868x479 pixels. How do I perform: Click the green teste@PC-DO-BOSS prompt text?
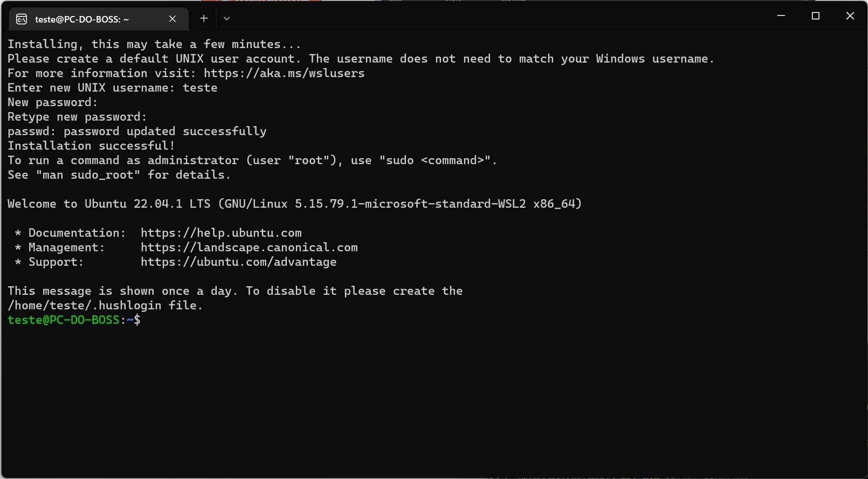(64, 320)
